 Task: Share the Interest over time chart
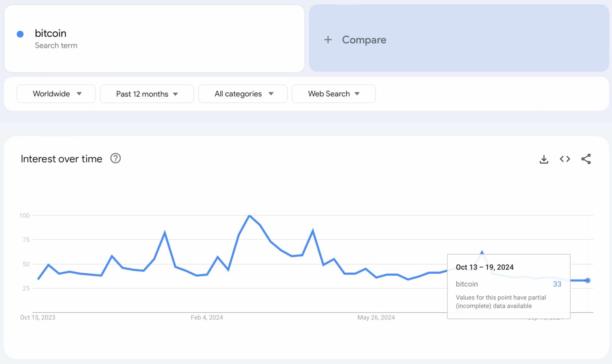pyautogui.click(x=586, y=159)
